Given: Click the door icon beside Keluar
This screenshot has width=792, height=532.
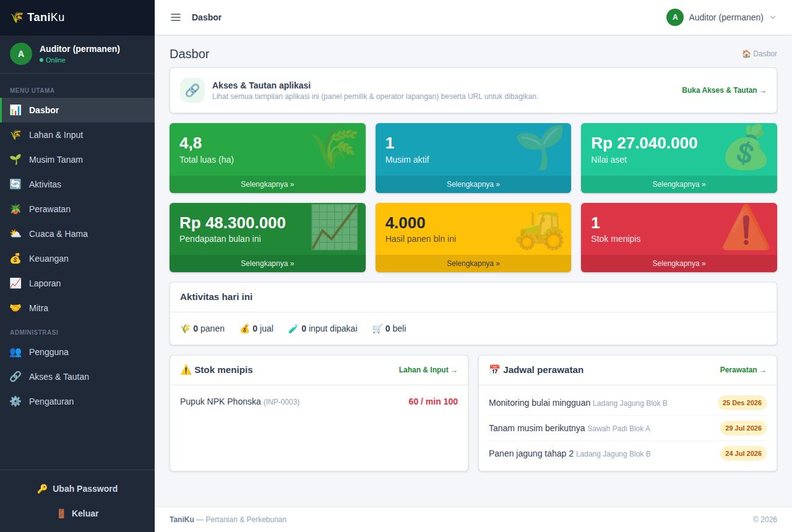Looking at the screenshot, I should click(x=61, y=513).
